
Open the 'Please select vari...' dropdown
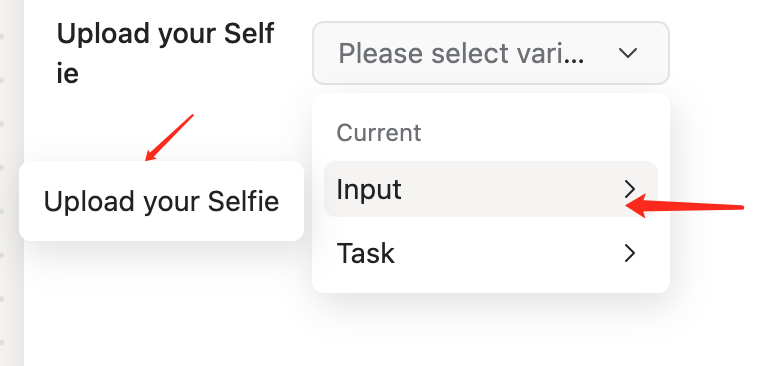tap(491, 53)
